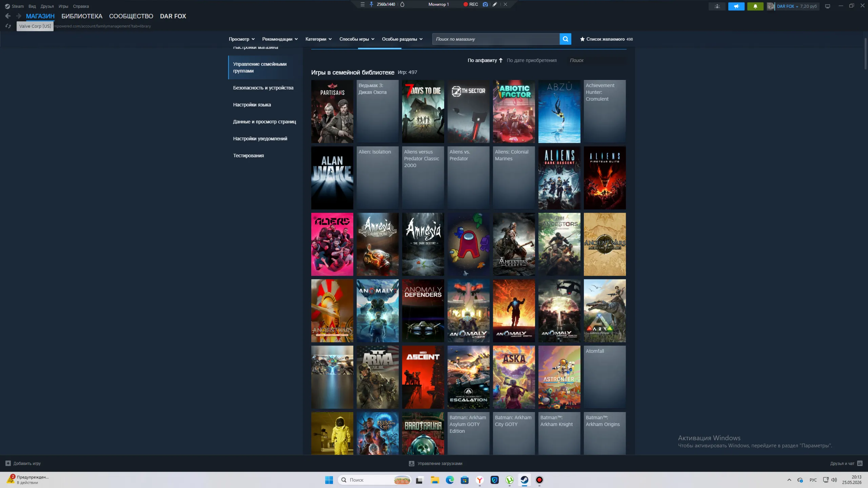Start recording with the red REC button
The height and width of the screenshot is (488, 868).
click(471, 4)
